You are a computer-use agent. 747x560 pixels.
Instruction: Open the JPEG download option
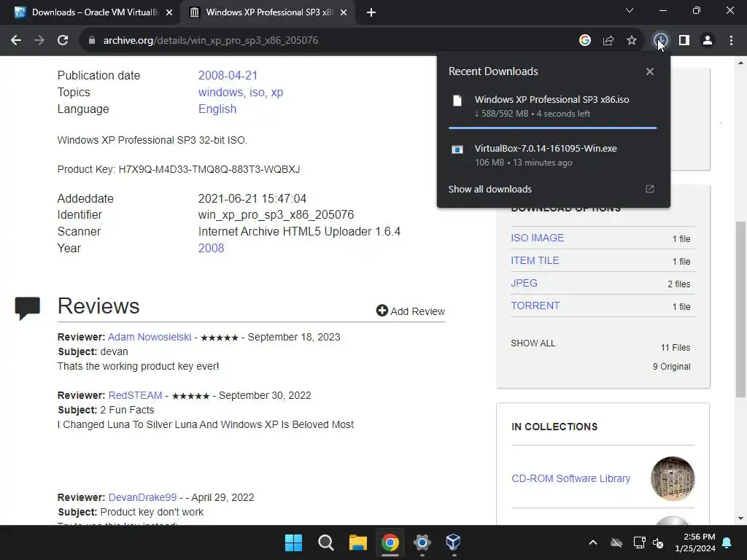(524, 283)
